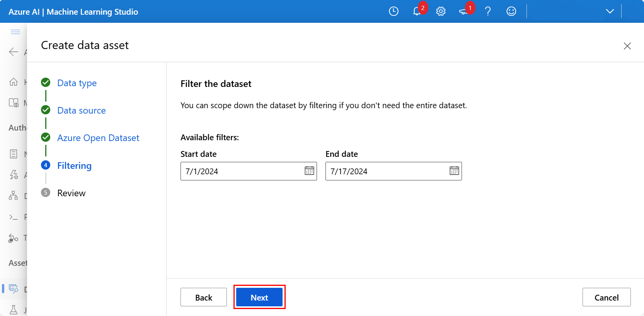Click the Start date input field
644x316 pixels.
[x=242, y=171]
